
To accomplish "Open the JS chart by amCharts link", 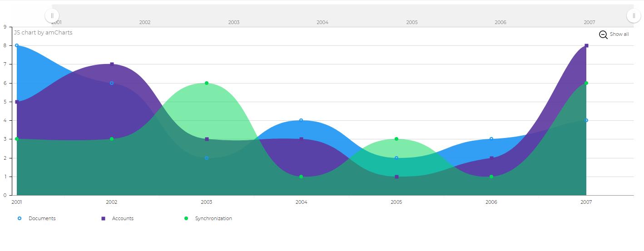I will pyautogui.click(x=43, y=33).
